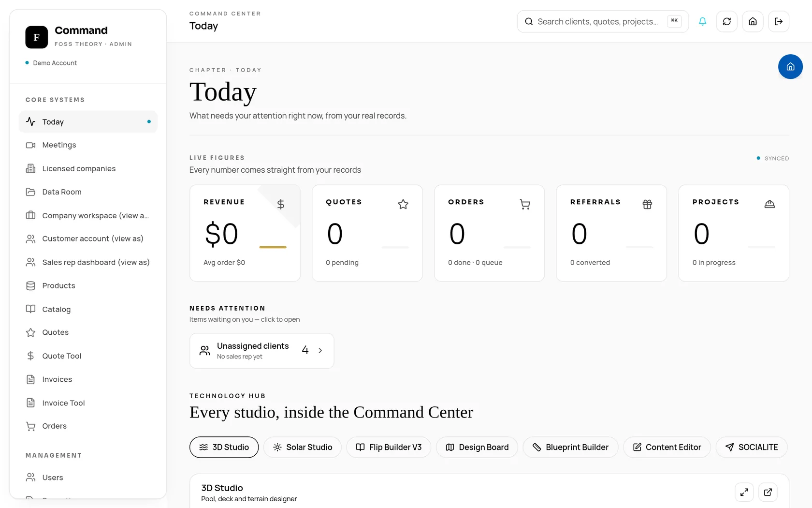Click the '0 pending' text on Quotes card
812x508 pixels.
(342, 262)
